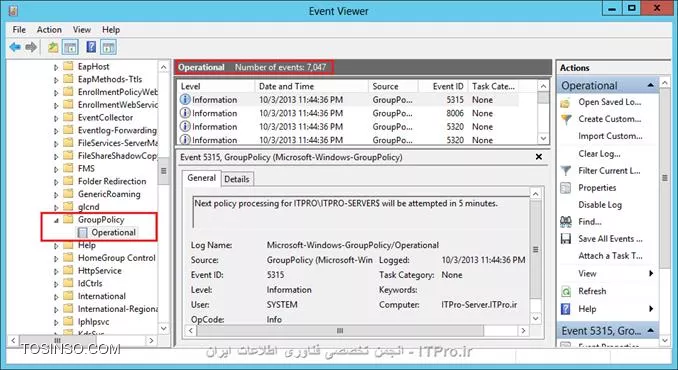Switch to the General tab
The image size is (678, 370).
point(201,178)
